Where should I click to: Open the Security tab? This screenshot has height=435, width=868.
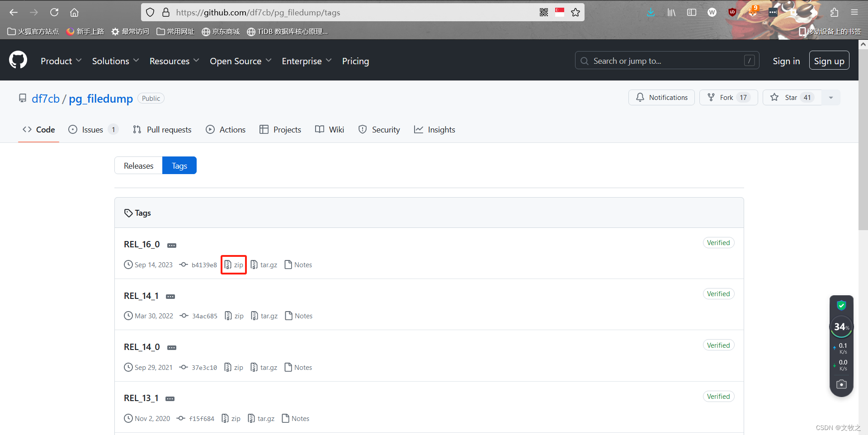[x=379, y=129]
